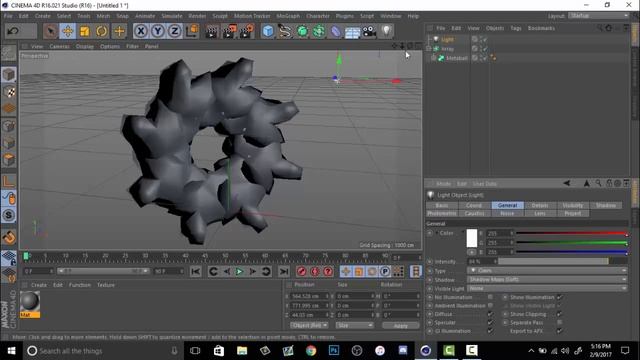Screen dimensions: 640x360
Task: Open the viewport Cameras menu
Action: tap(59, 47)
